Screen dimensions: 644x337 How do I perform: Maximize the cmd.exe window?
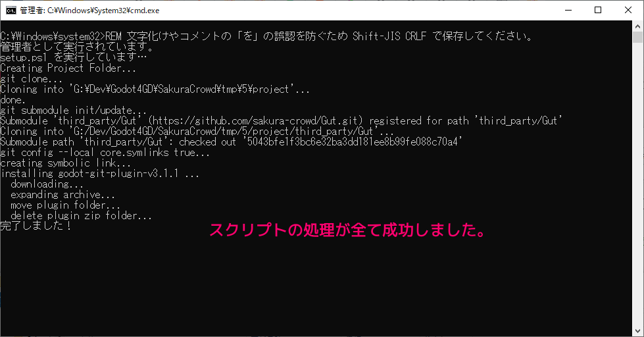click(598, 11)
